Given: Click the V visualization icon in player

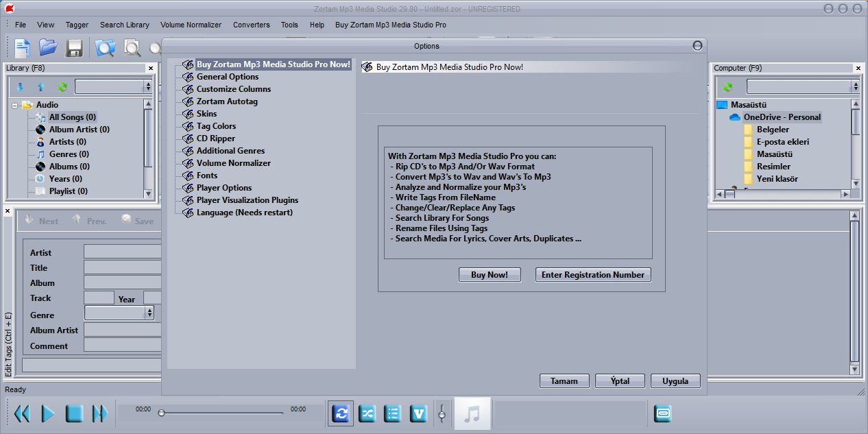Looking at the screenshot, I should [x=418, y=413].
